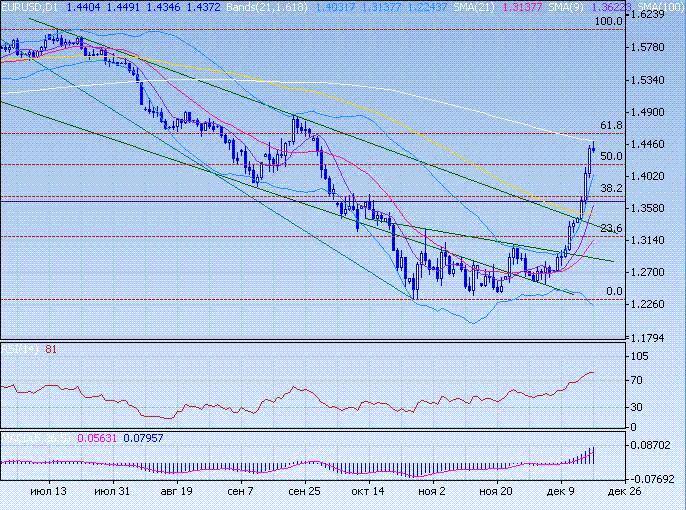Click the июл 13 date label
686x510 pixels.
click(x=49, y=492)
